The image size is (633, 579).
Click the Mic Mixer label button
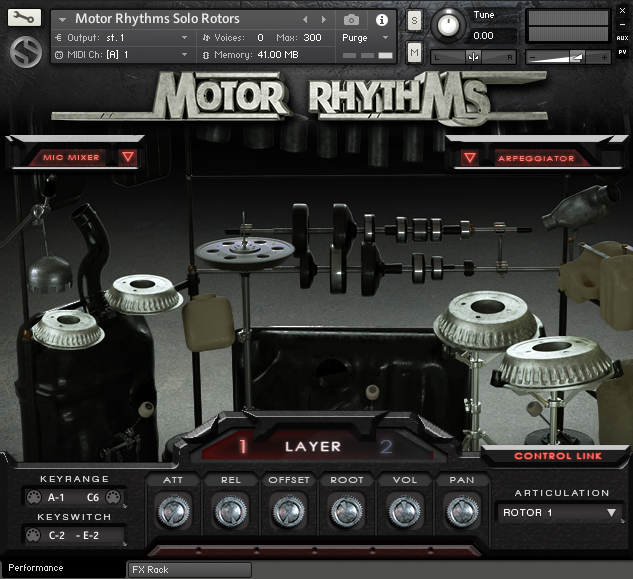pyautogui.click(x=71, y=157)
